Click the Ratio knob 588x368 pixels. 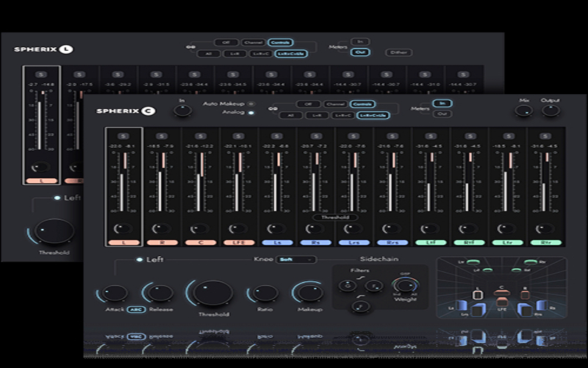click(x=265, y=292)
